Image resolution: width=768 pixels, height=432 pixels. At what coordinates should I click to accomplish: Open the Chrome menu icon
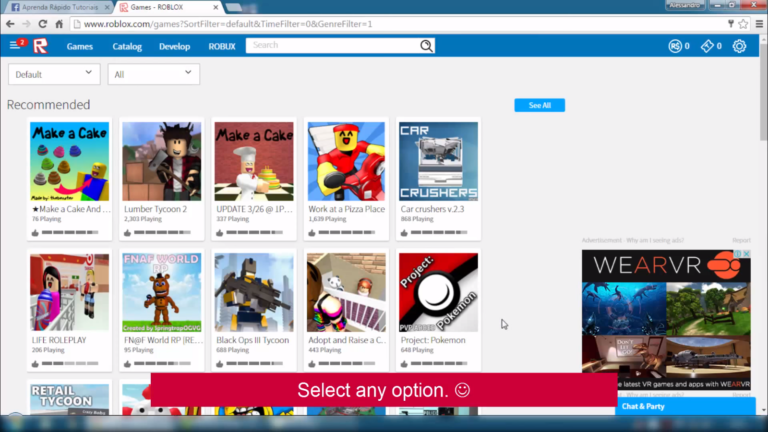759,24
